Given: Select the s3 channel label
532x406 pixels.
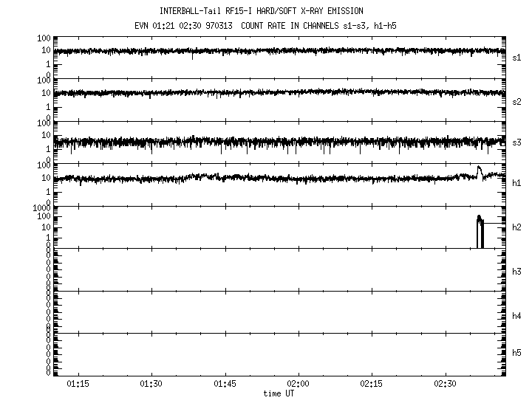Looking at the screenshot, I should point(516,142).
